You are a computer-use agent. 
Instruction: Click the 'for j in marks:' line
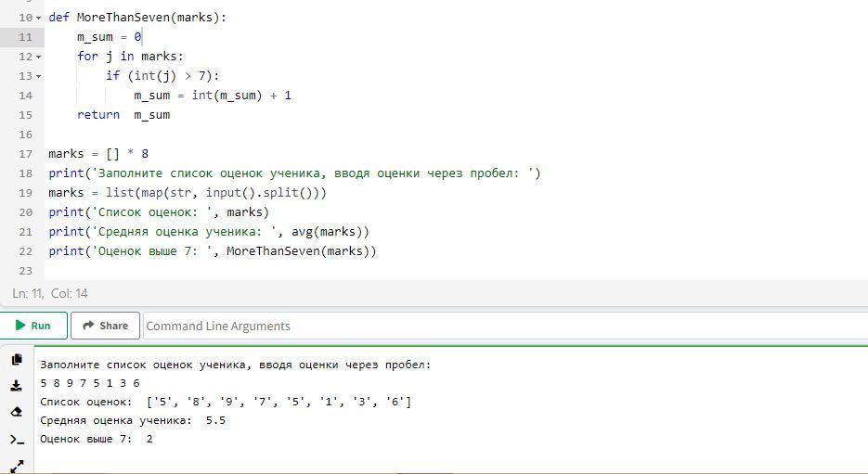[x=130, y=57]
